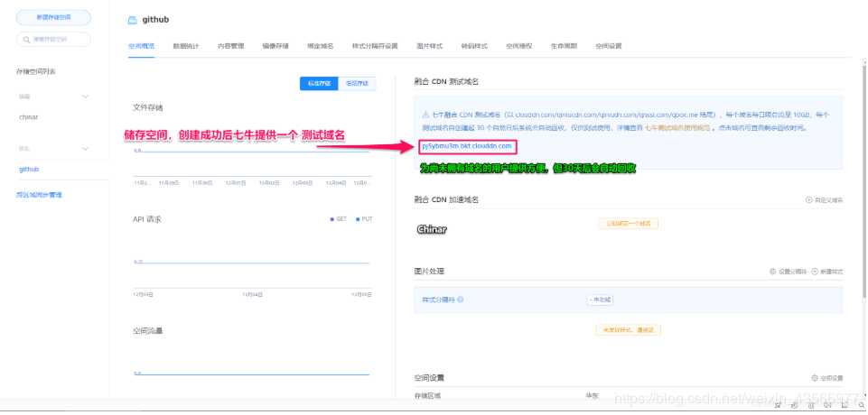The image size is (868, 415).
Task: Click the 空间设置 link in bottom section
Action: coord(832,378)
